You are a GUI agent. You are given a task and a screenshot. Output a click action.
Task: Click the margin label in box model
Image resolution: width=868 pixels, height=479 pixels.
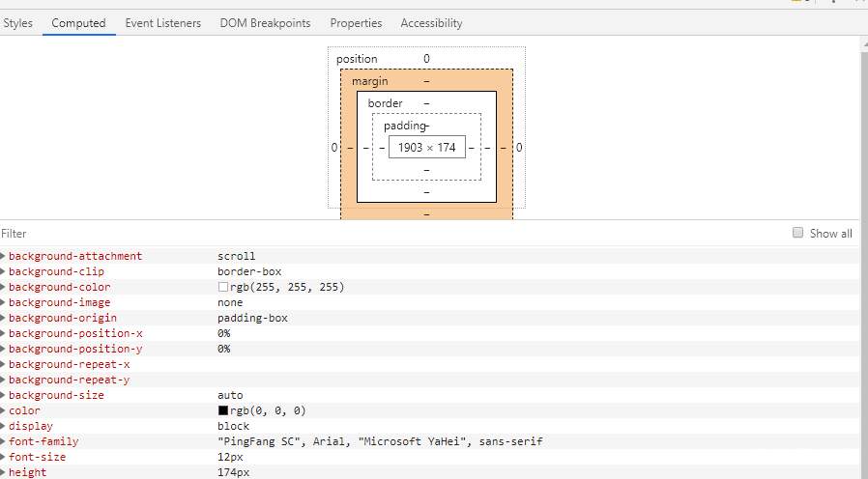click(x=369, y=81)
